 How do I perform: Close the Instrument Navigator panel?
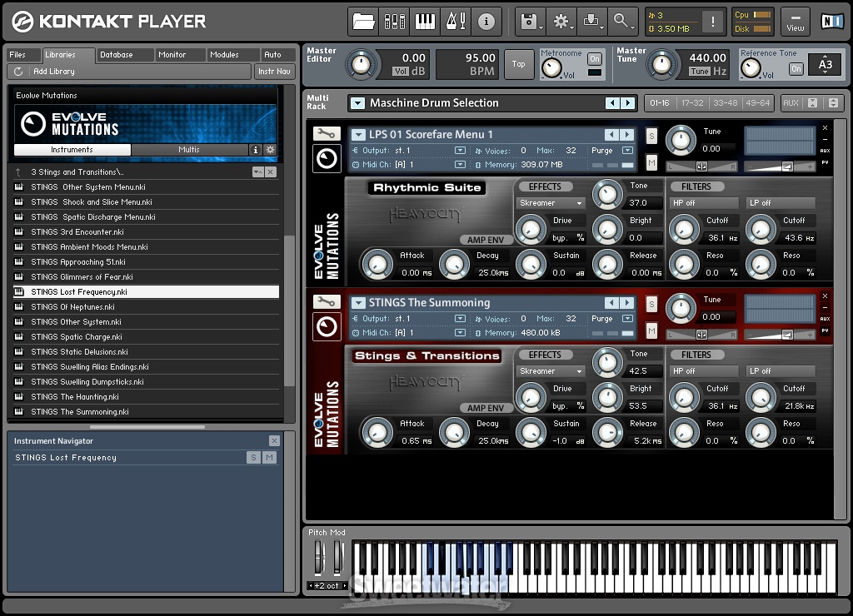[x=274, y=441]
